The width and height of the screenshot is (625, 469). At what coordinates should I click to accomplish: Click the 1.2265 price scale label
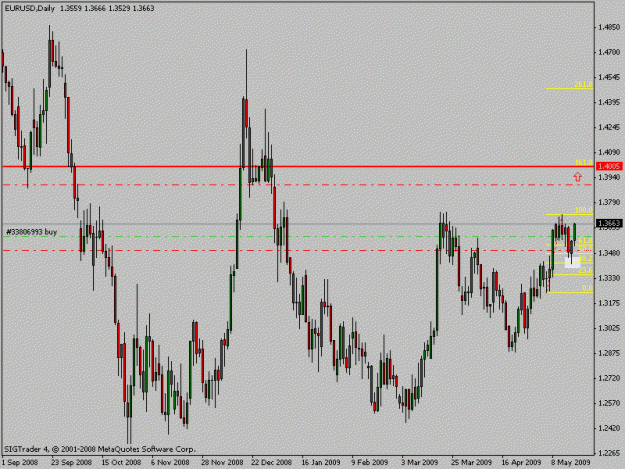coord(609,453)
